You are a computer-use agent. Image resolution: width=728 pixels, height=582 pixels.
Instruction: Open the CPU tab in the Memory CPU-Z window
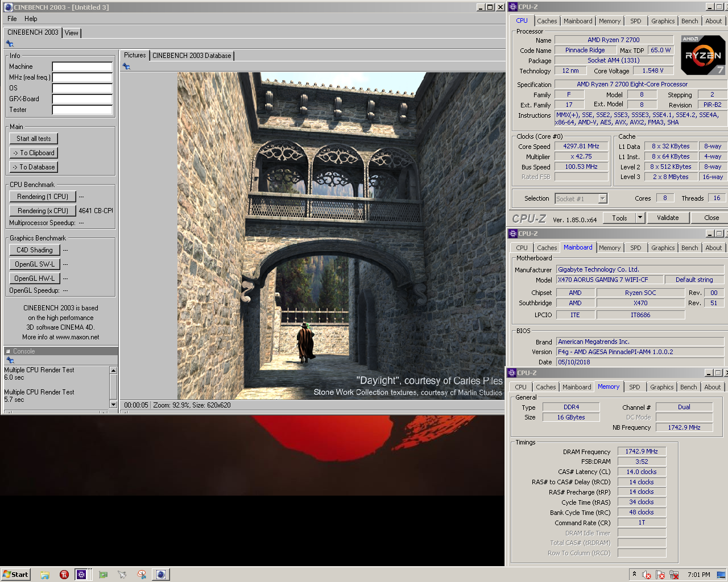521,387
